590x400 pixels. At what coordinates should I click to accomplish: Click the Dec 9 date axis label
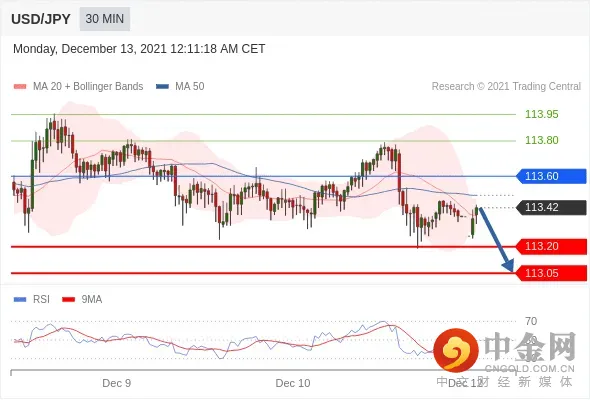click(x=117, y=383)
